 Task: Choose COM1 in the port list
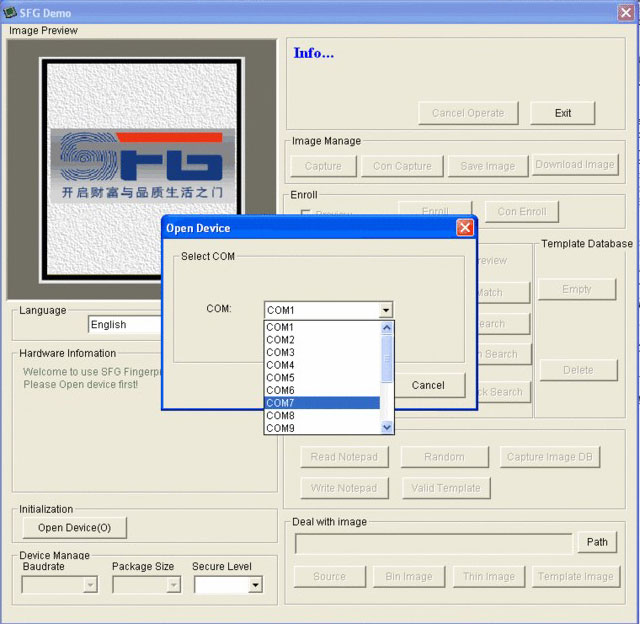322,327
